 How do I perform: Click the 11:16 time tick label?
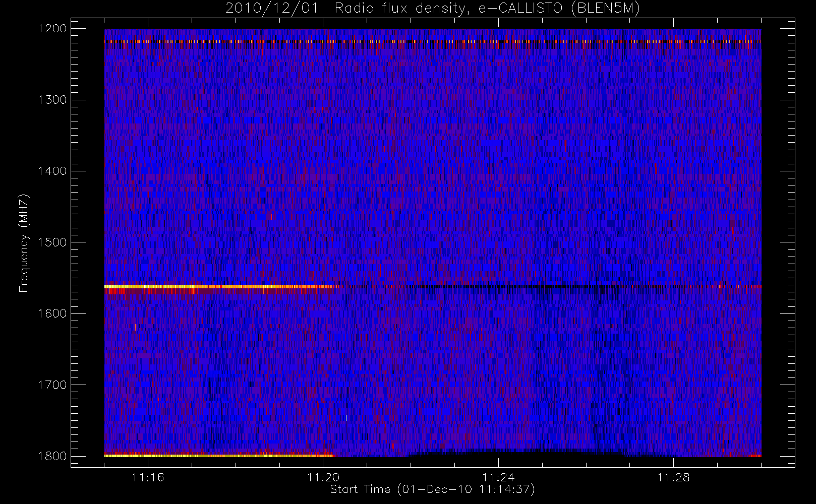(x=148, y=477)
